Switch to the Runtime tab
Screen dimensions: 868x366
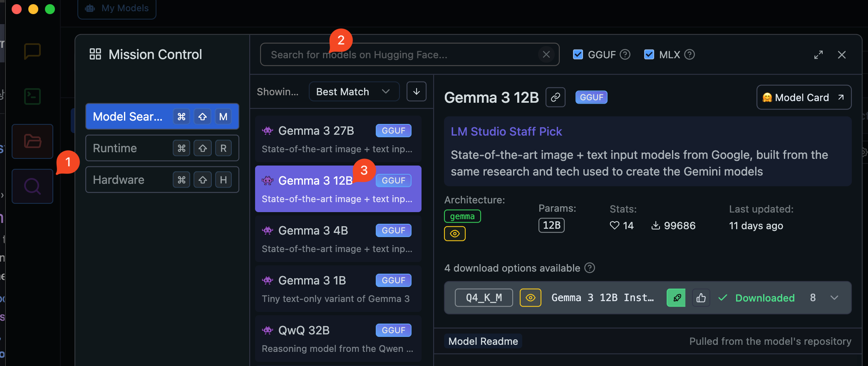(162, 148)
